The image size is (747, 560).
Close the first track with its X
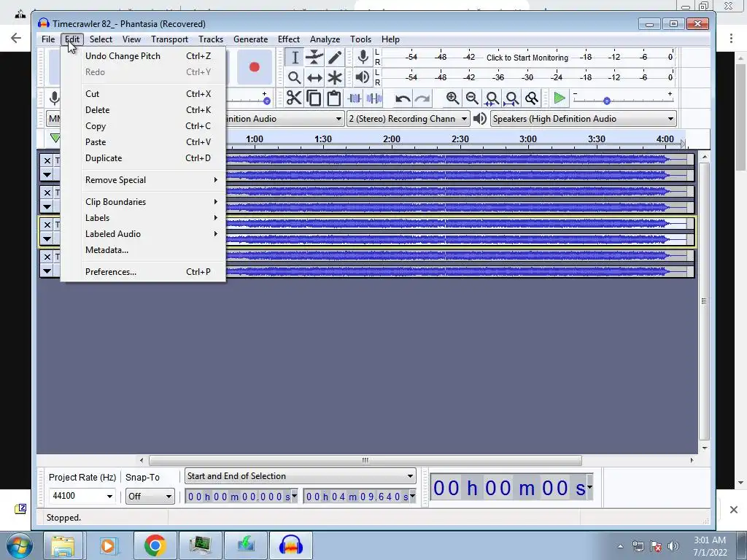point(47,160)
